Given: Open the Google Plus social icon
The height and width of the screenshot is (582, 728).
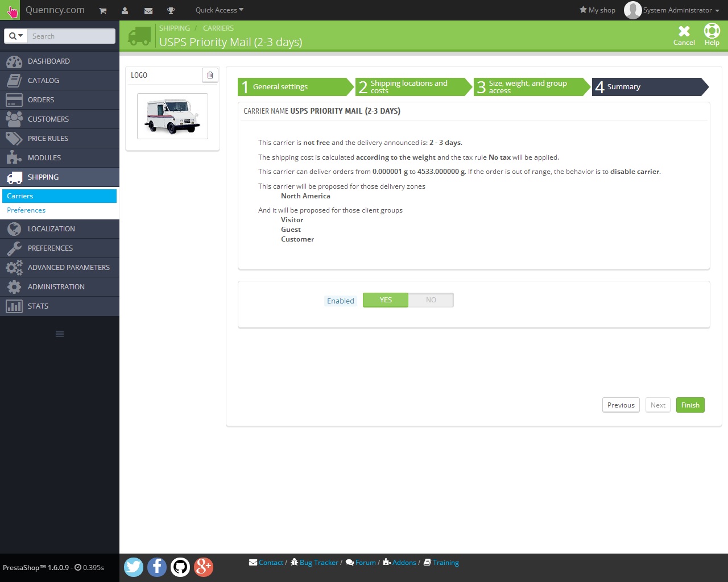Looking at the screenshot, I should coord(204,567).
